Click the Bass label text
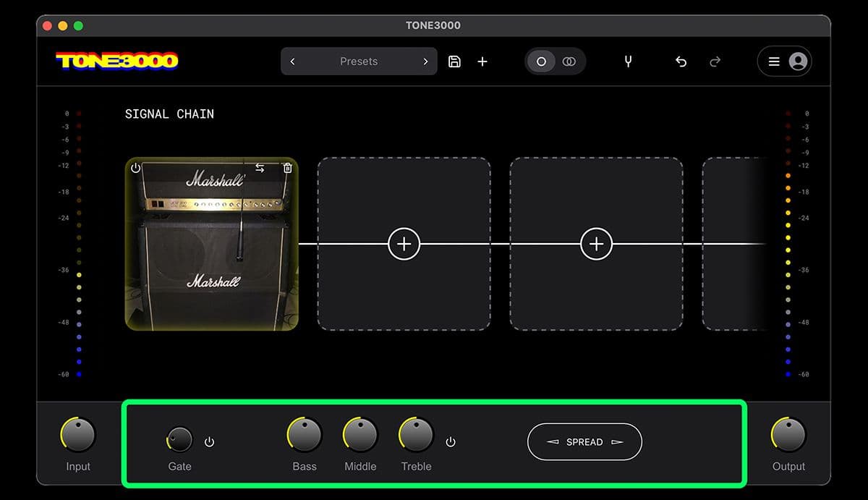868x500 pixels. 305,467
